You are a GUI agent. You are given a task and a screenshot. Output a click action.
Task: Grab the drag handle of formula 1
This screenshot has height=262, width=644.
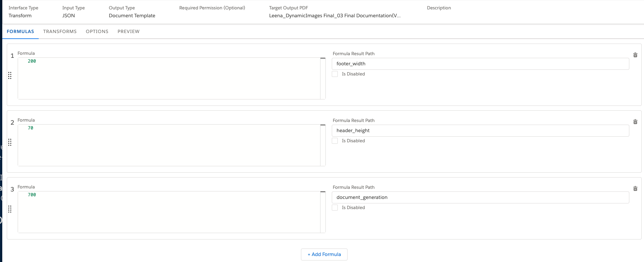point(10,75)
